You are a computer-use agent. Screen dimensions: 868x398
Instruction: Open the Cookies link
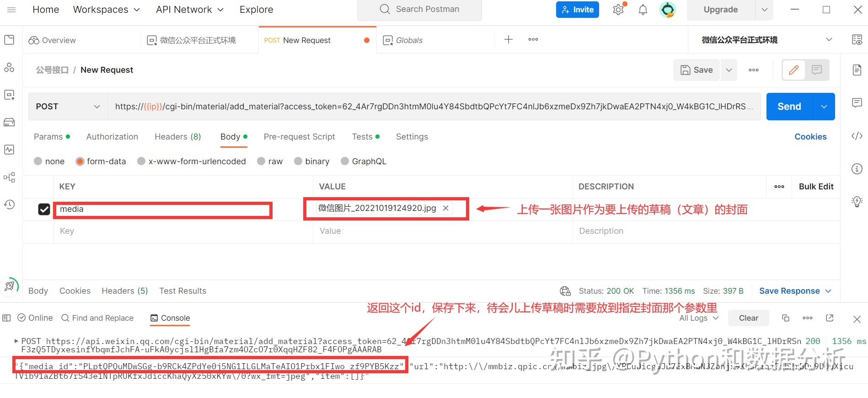coord(810,137)
